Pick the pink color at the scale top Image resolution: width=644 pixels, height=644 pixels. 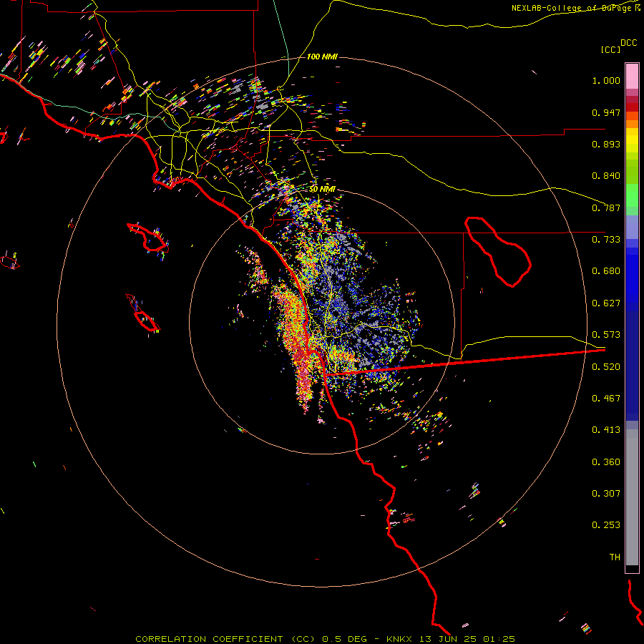coord(632,76)
